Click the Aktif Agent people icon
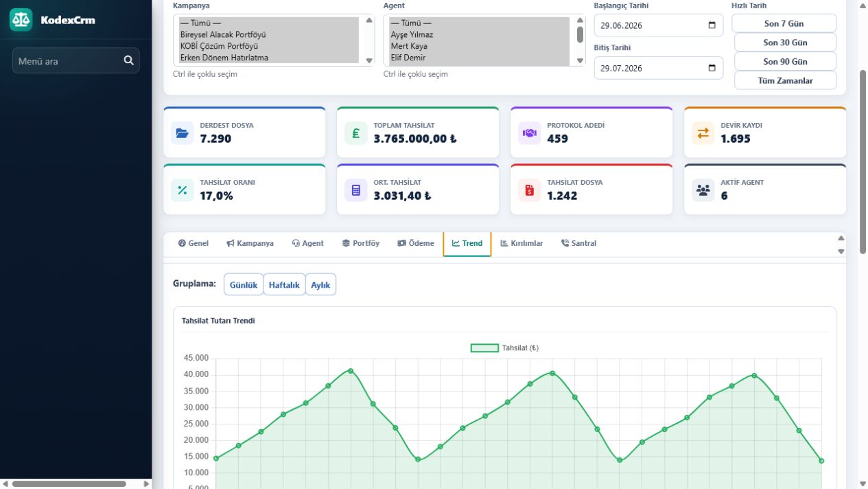 [703, 190]
